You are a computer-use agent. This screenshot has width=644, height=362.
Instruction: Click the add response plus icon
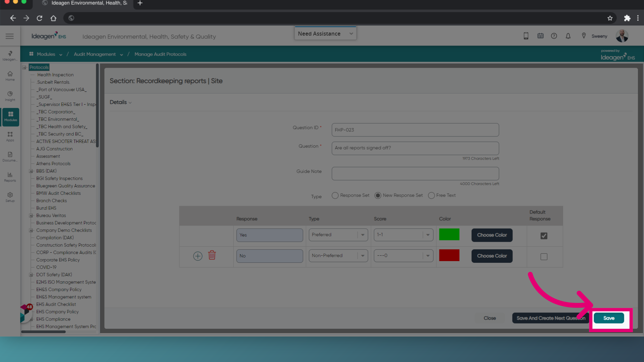[198, 256]
